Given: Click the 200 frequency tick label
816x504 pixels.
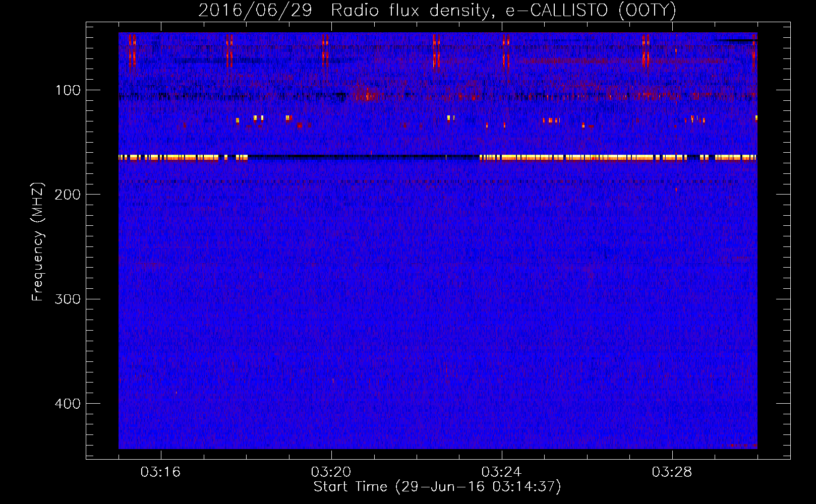Looking at the screenshot, I should coord(68,195).
